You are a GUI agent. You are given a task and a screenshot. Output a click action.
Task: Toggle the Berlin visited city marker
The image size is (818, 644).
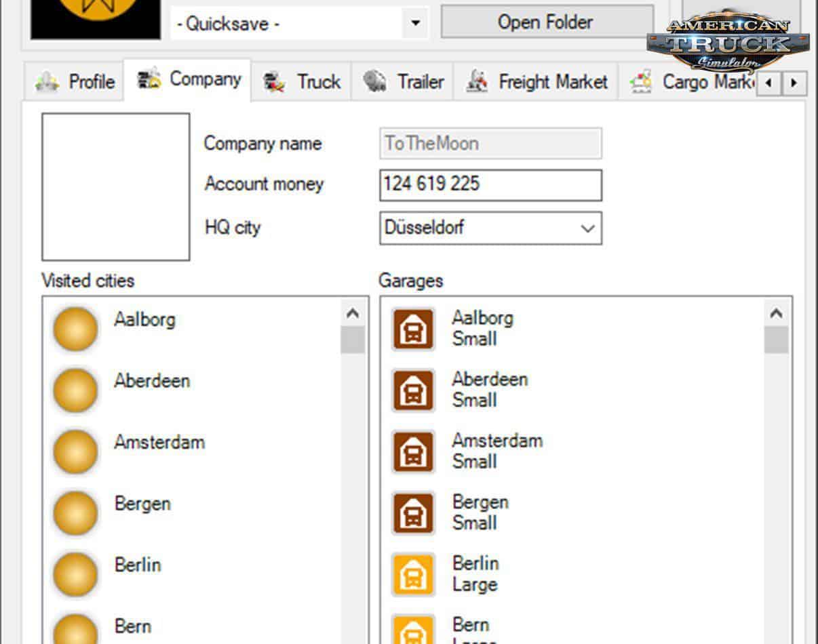(x=75, y=575)
